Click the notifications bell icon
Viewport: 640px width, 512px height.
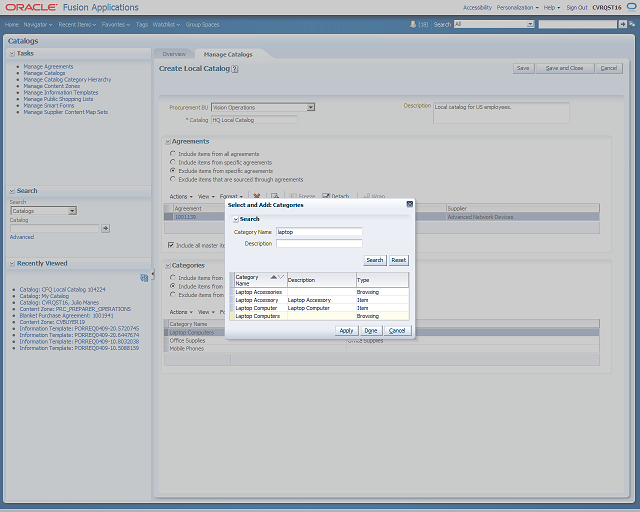click(413, 24)
